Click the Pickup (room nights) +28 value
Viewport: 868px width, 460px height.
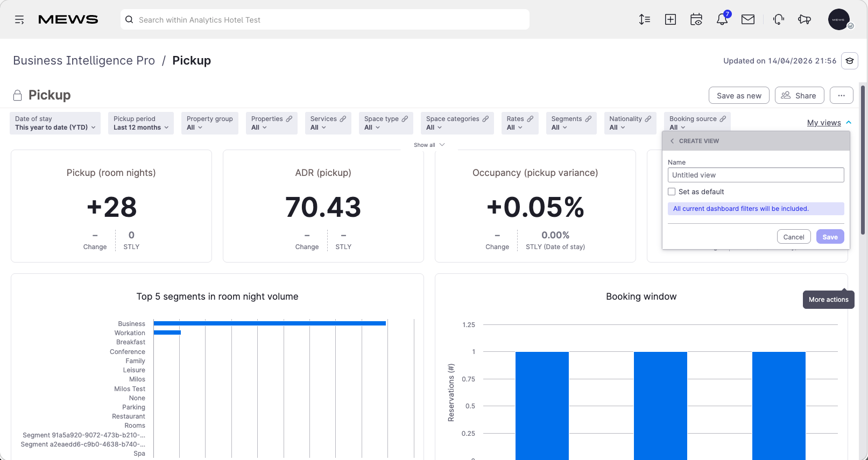pos(111,207)
